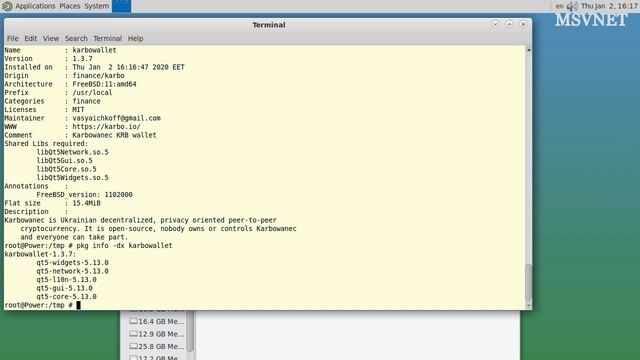Close the Terminal window
Screen dimensions: 640x360
(523, 24)
